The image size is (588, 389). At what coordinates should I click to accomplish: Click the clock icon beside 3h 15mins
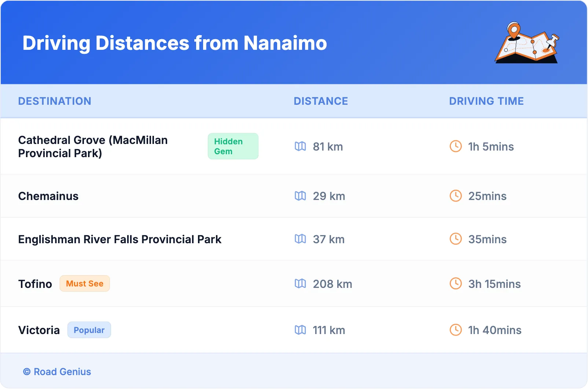pos(456,284)
